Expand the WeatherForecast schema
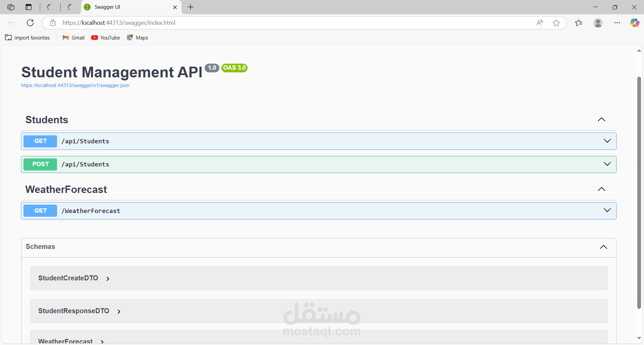The height and width of the screenshot is (345, 644). 102,342
